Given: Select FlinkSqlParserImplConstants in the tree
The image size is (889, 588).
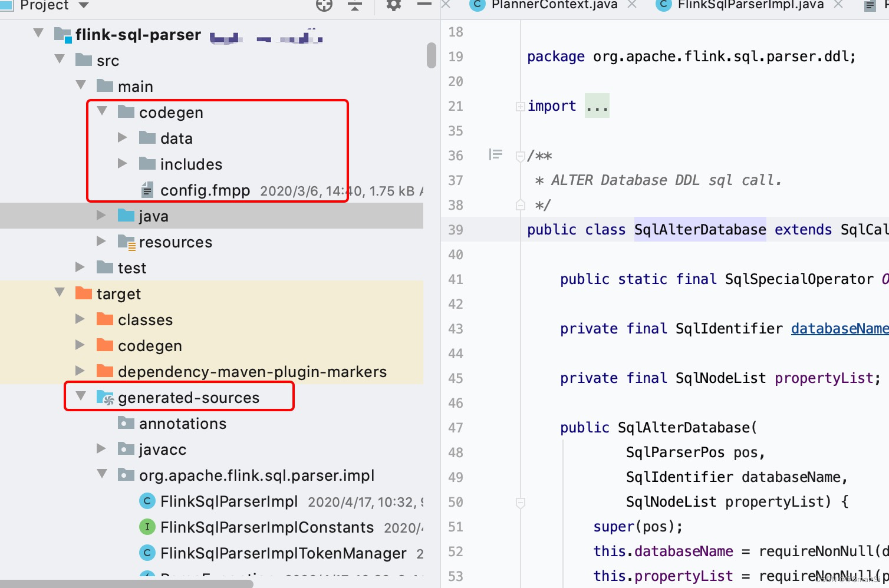Looking at the screenshot, I should [x=267, y=527].
